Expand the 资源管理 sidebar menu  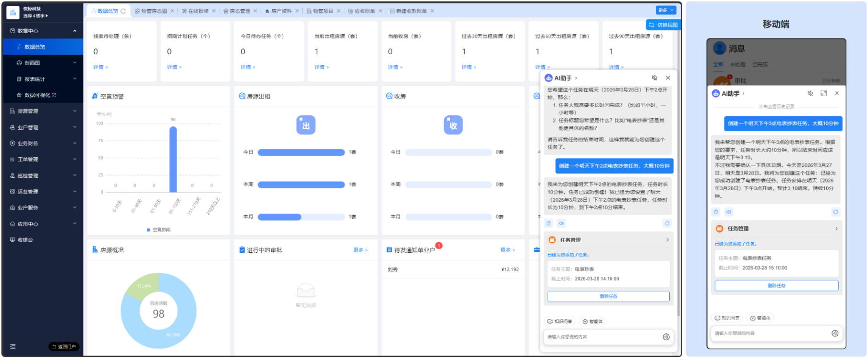pyautogui.click(x=43, y=111)
